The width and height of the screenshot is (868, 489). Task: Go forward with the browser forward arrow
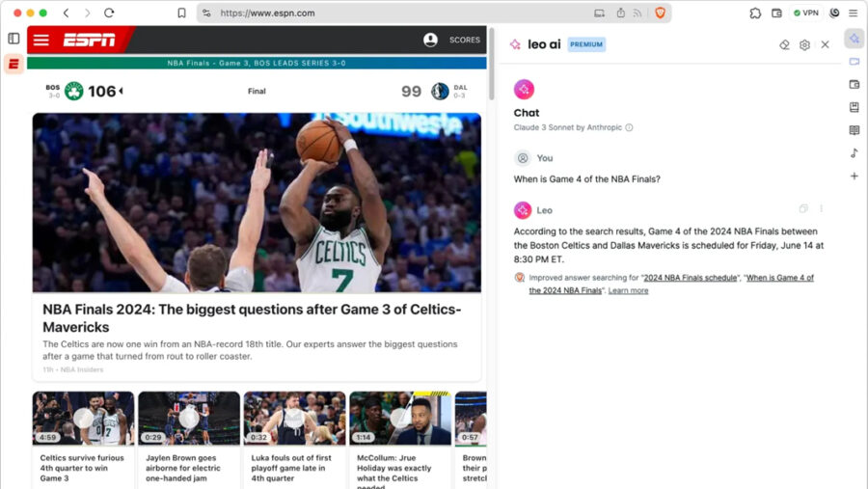point(87,13)
